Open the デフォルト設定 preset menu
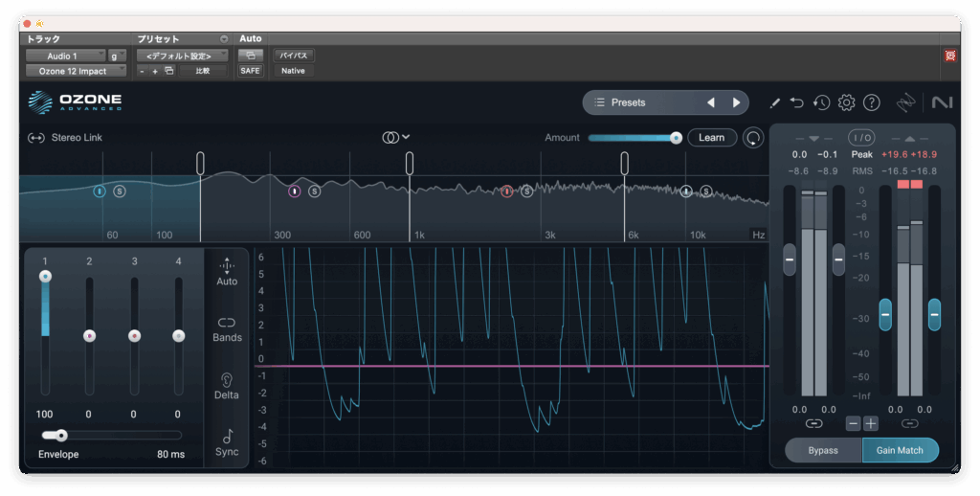The width and height of the screenshot is (980, 496). coord(181,56)
